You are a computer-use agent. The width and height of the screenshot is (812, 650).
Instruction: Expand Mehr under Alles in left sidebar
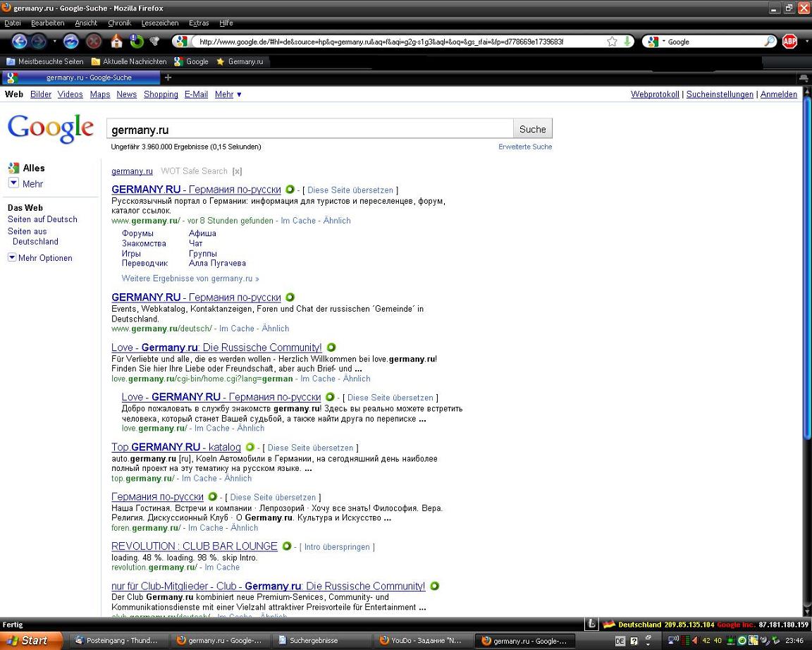pos(26,184)
